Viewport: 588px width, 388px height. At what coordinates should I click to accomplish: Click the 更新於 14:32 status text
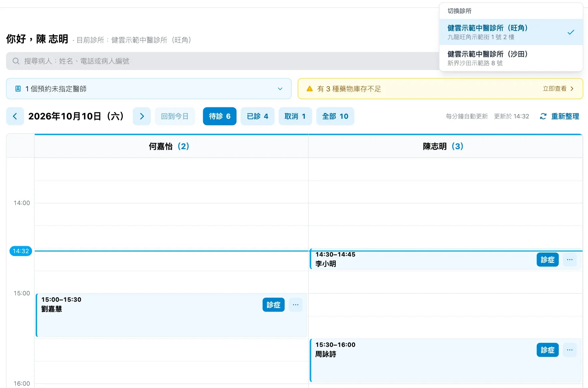(511, 116)
